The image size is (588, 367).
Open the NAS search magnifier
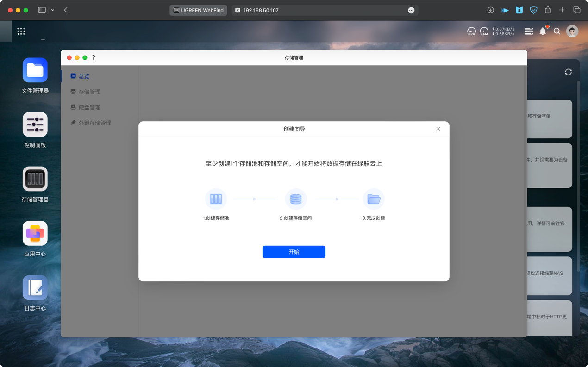(x=557, y=31)
